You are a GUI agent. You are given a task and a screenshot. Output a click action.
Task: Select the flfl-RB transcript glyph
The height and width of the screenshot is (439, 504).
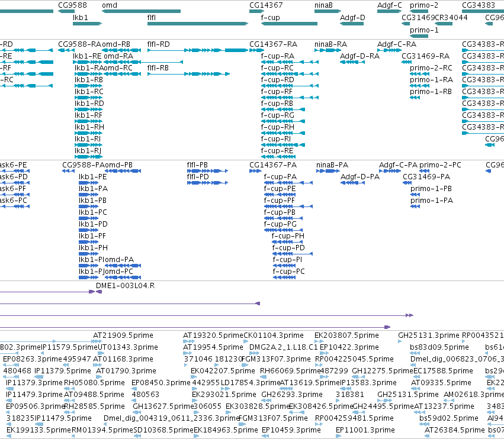(x=189, y=74)
